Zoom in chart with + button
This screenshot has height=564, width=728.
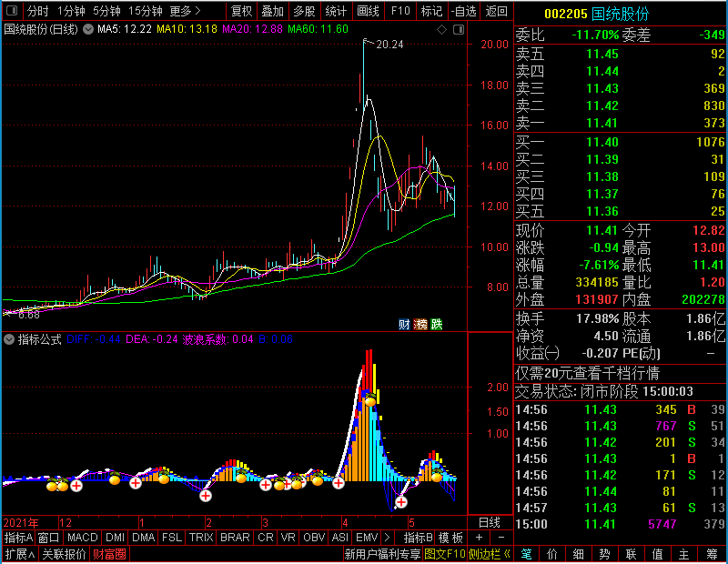(x=480, y=538)
